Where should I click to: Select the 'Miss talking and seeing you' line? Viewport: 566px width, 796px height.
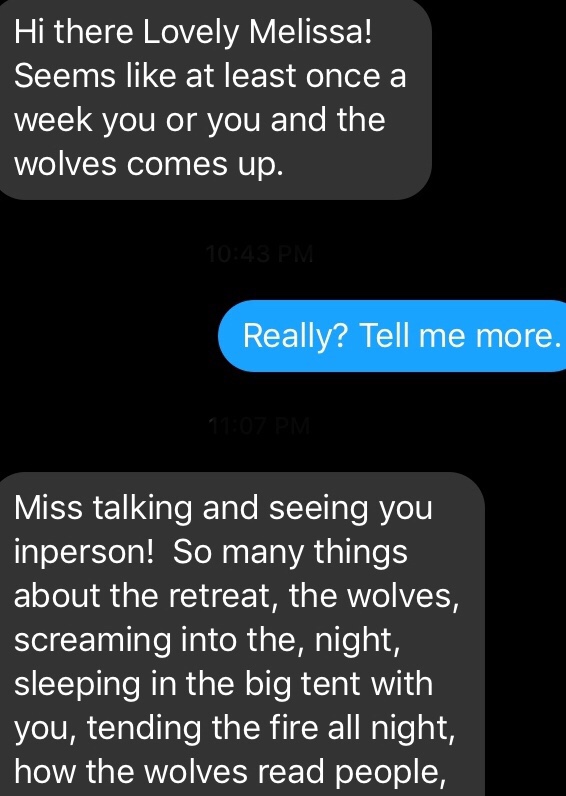[223, 509]
